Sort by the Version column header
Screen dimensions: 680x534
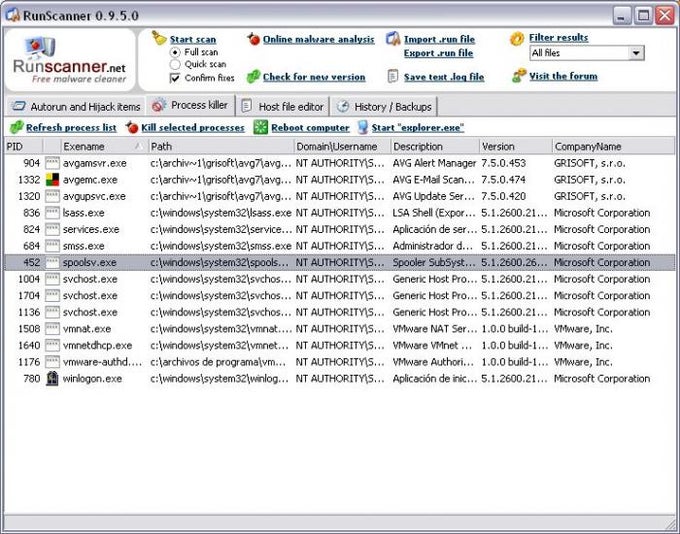[x=516, y=146]
